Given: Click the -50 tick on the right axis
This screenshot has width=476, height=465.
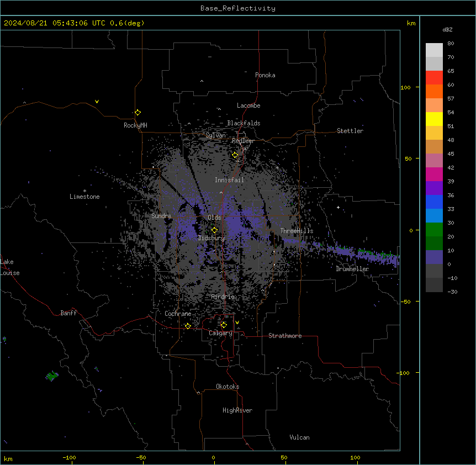Looking at the screenshot, I should pyautogui.click(x=405, y=302).
